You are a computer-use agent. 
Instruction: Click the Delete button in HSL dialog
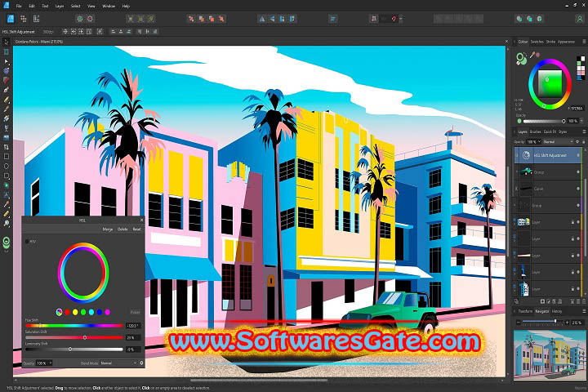pyautogui.click(x=122, y=229)
